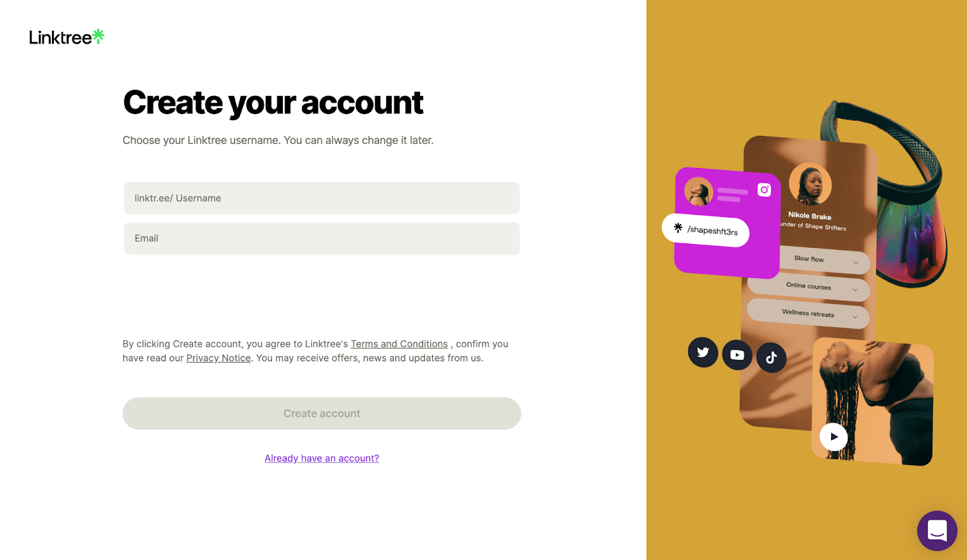Open the Twitter bird icon

tap(702, 352)
